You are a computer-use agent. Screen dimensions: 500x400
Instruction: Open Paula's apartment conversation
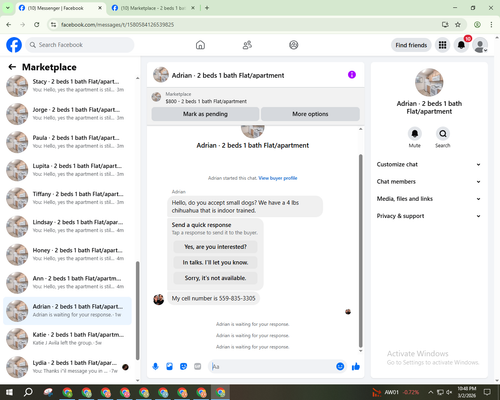tap(67, 142)
